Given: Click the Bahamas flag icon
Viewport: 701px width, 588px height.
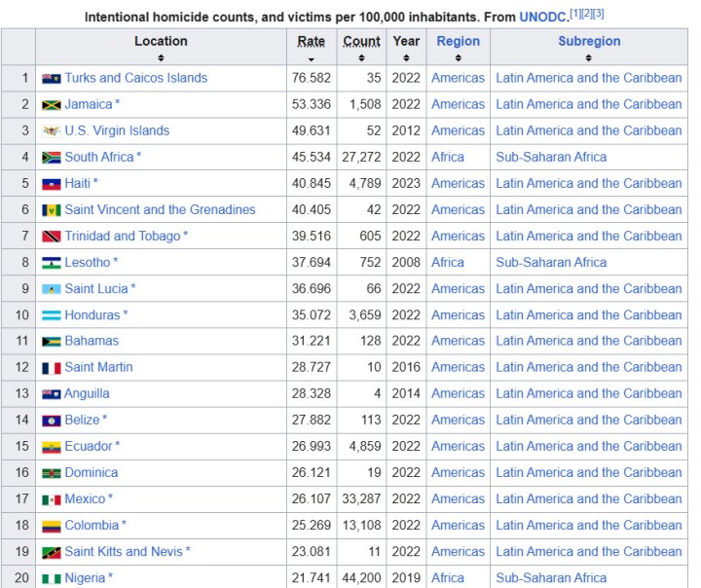Looking at the screenshot, I should 52,342.
